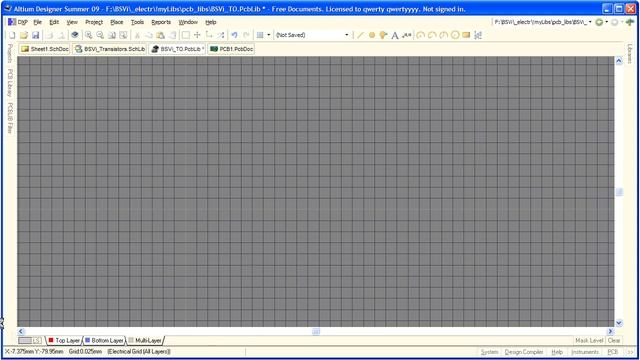The image size is (640, 360).
Task: Select the Place Pad tool
Action: coord(371,35)
